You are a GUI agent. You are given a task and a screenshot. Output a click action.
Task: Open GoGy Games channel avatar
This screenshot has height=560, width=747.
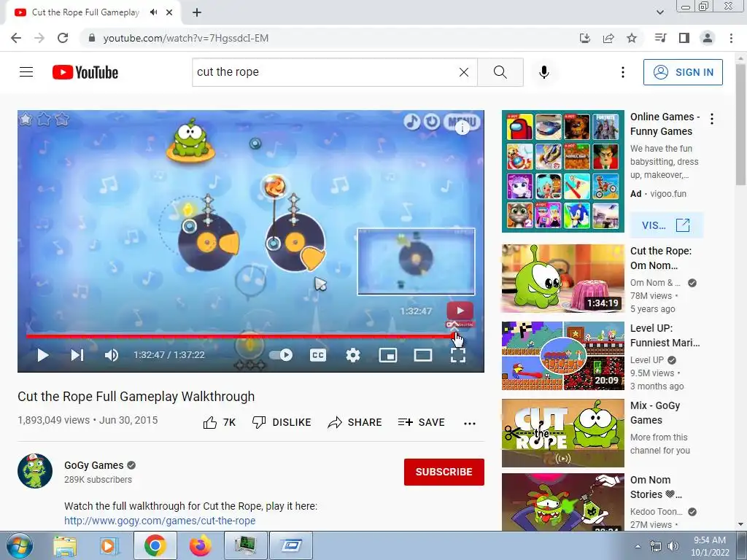click(x=35, y=471)
